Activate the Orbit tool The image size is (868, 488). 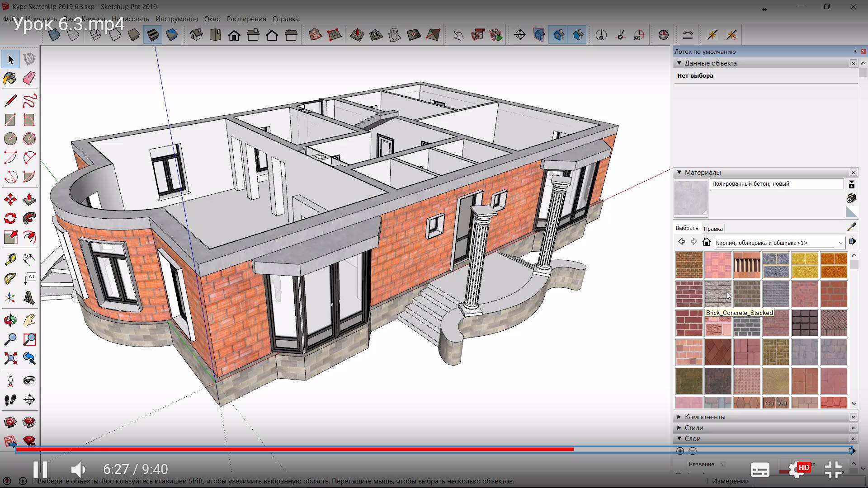click(x=10, y=320)
